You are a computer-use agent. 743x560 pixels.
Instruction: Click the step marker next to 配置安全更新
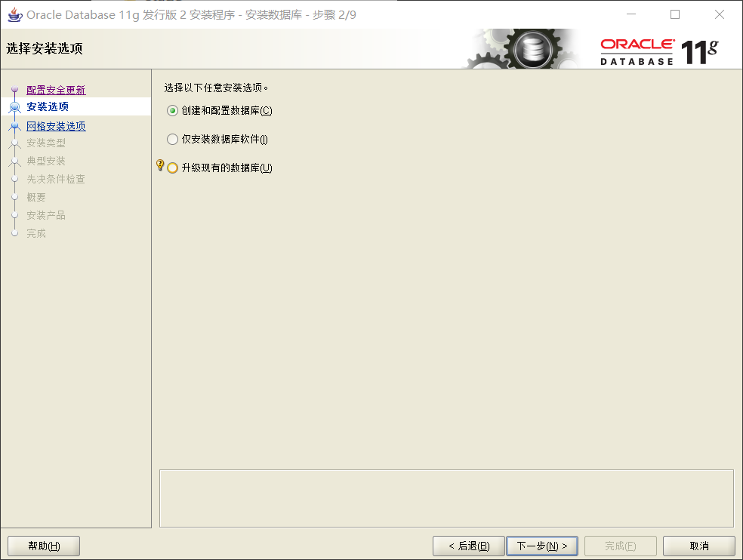tap(14, 91)
